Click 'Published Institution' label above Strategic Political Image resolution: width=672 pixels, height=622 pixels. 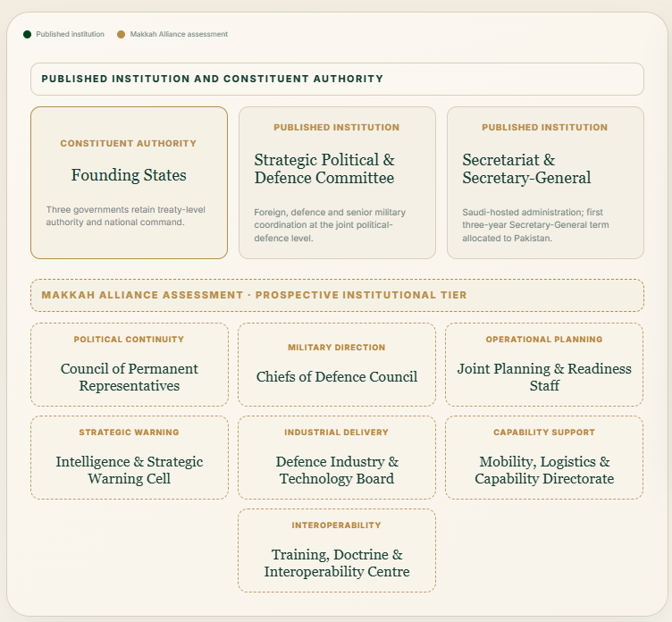tap(336, 127)
